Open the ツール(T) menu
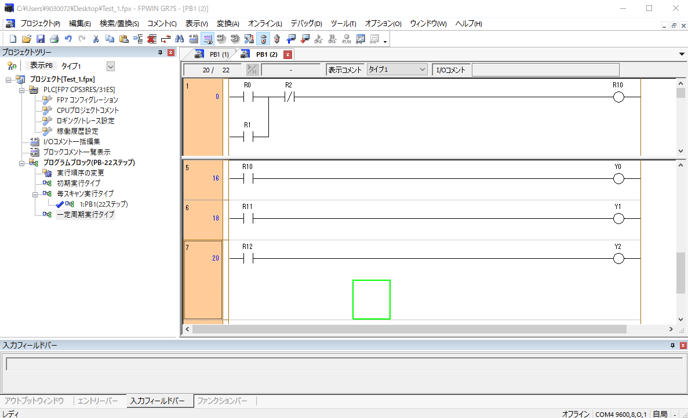The height and width of the screenshot is (418, 688). coord(343,24)
